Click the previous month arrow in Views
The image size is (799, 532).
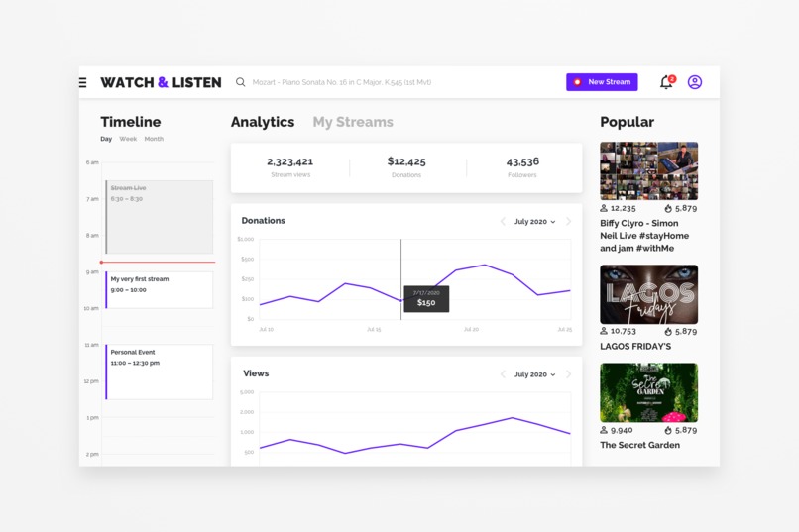[x=503, y=374]
